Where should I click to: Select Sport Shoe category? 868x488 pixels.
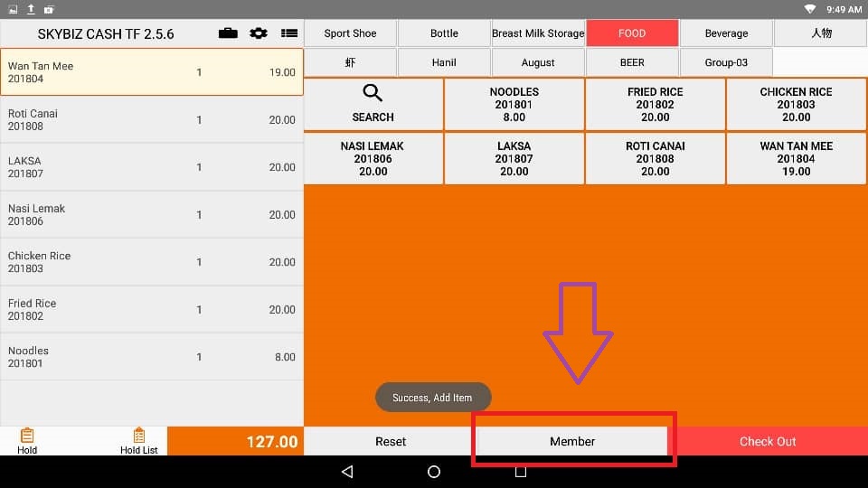click(x=350, y=33)
